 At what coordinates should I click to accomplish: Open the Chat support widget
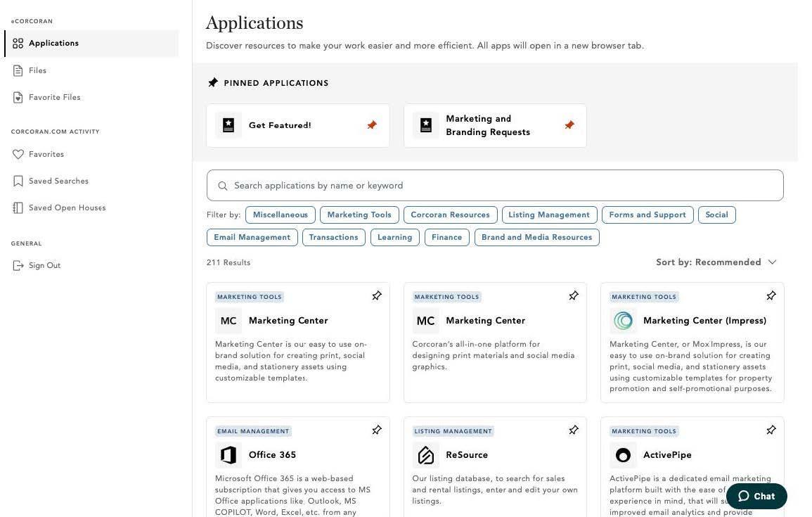pyautogui.click(x=756, y=496)
